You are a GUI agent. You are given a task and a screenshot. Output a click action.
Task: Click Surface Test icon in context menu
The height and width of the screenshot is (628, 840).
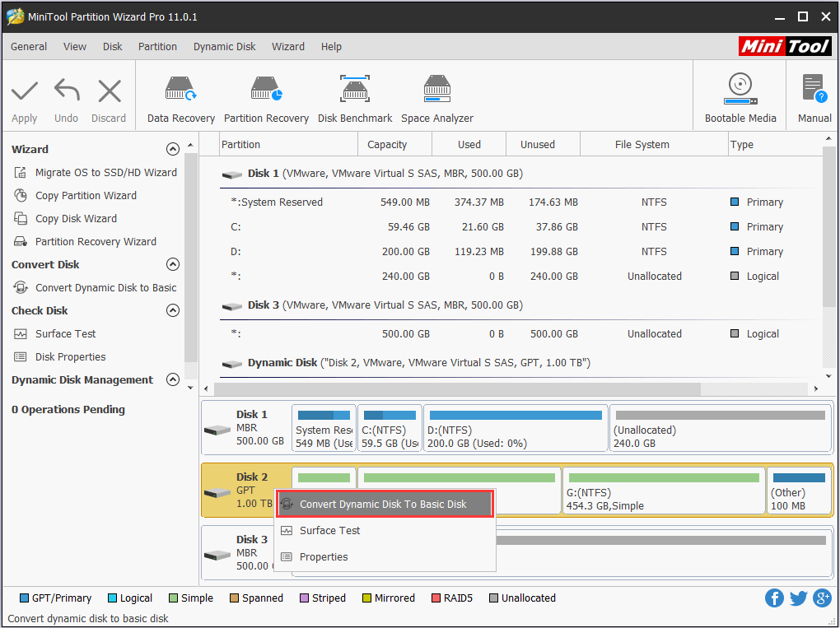pyautogui.click(x=287, y=531)
